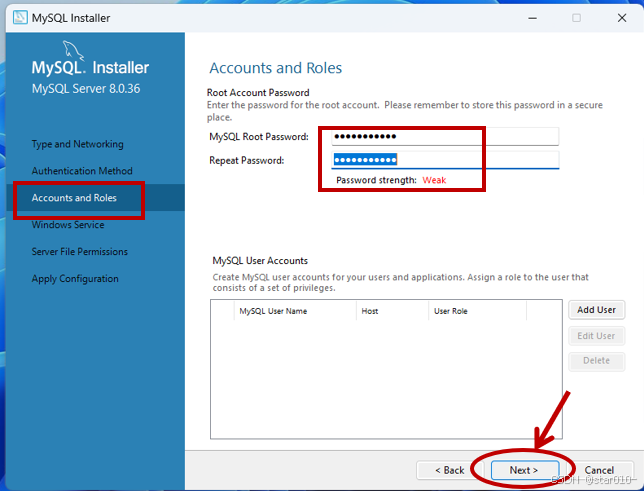Open the Authentication Method step
Viewport: 644px width, 491px height.
[x=82, y=171]
